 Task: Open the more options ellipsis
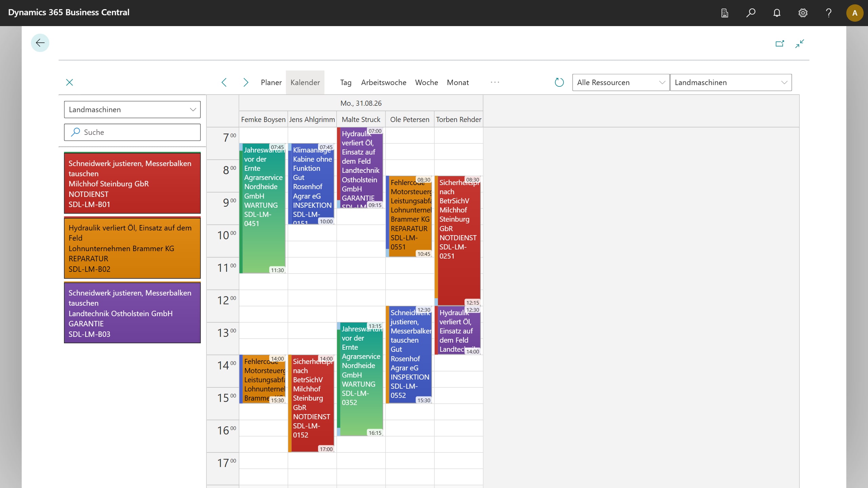tap(495, 82)
